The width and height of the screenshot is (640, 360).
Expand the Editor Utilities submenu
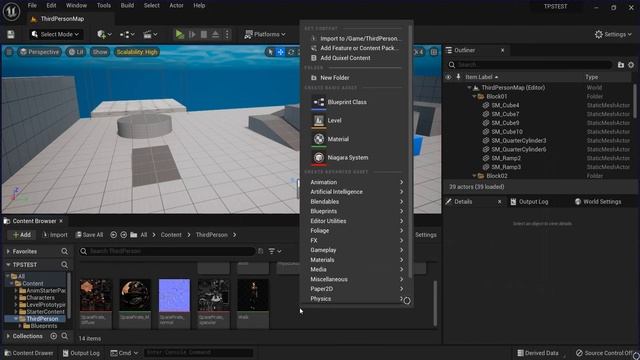pos(356,221)
